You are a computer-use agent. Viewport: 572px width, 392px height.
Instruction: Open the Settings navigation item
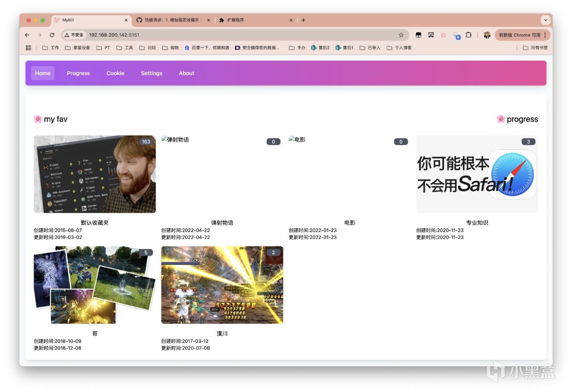151,73
